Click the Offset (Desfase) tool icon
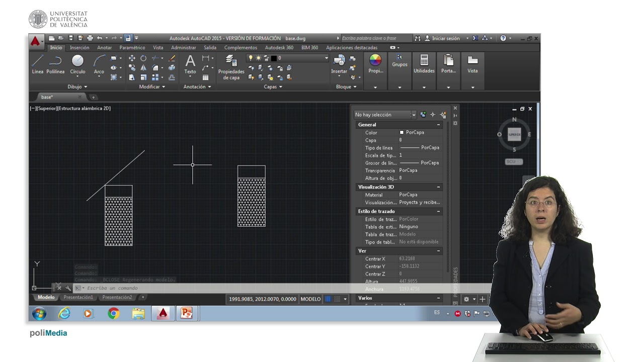The image size is (644, 362). (x=172, y=77)
